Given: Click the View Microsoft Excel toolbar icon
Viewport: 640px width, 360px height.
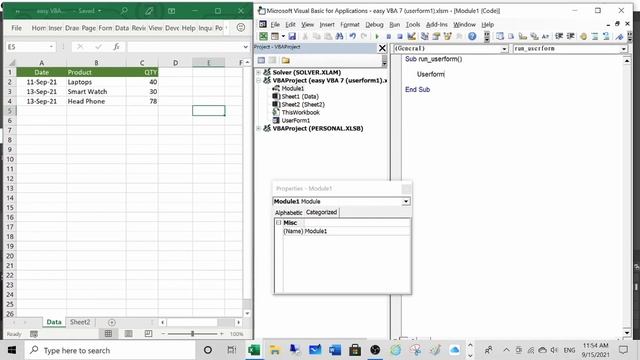Looking at the screenshot, I should coord(264,36).
